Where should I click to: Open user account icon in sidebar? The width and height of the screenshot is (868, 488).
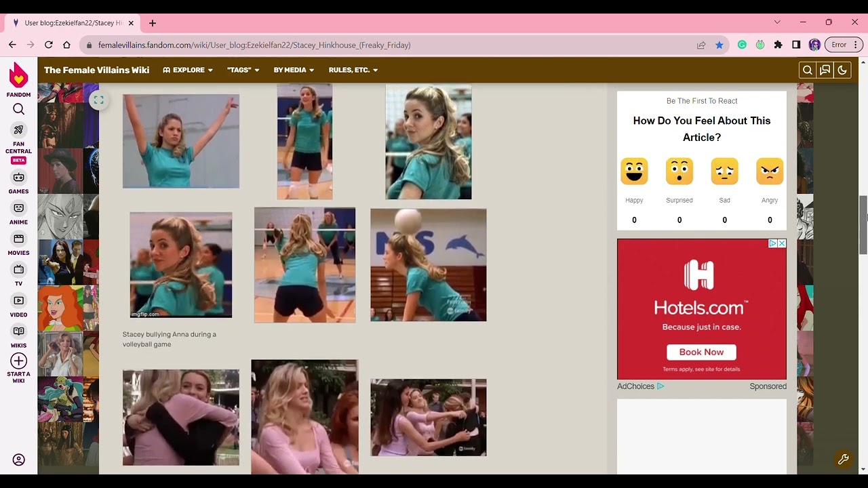coord(18,460)
